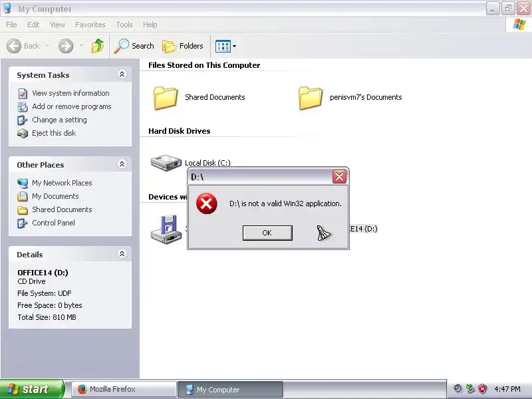The height and width of the screenshot is (399, 532).
Task: Open the View menu
Action: click(57, 25)
